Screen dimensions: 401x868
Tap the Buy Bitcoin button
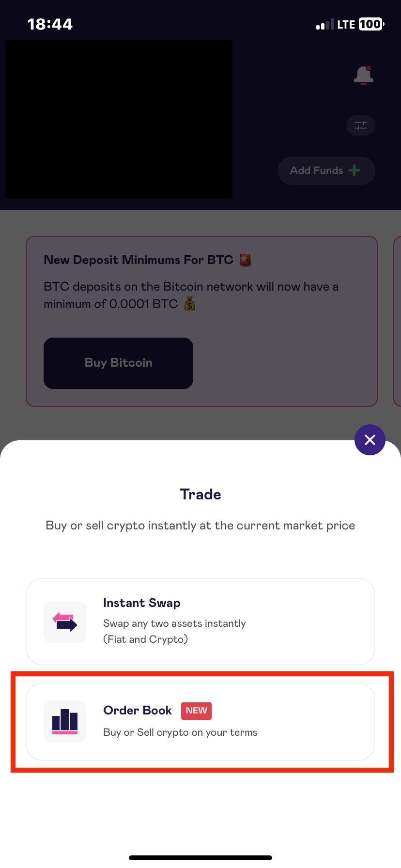click(118, 363)
